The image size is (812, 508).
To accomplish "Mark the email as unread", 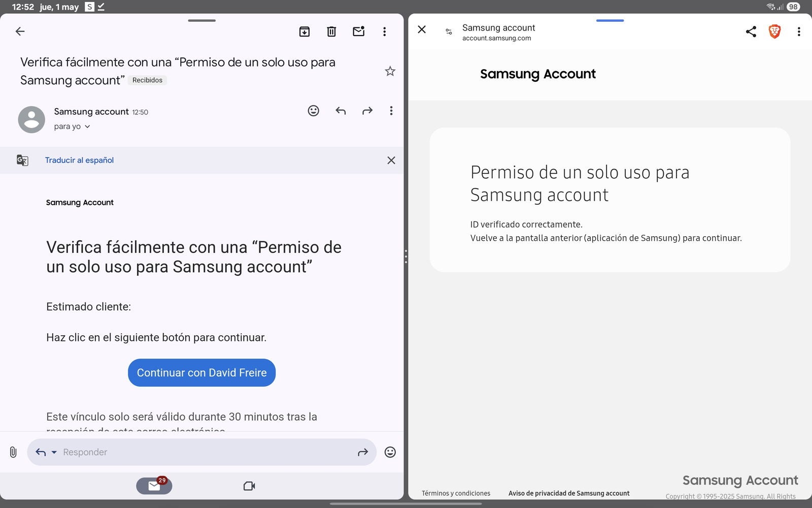I will (358, 31).
